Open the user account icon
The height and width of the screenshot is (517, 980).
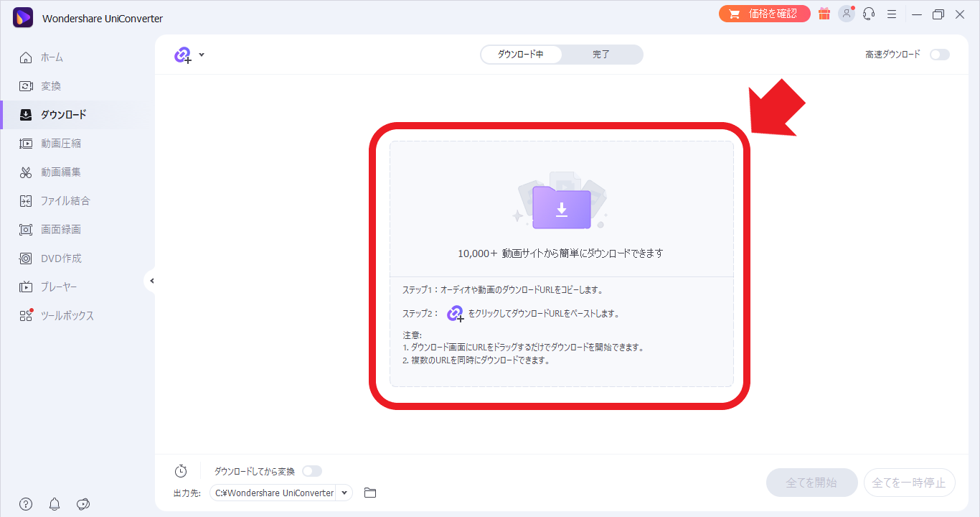pos(847,14)
